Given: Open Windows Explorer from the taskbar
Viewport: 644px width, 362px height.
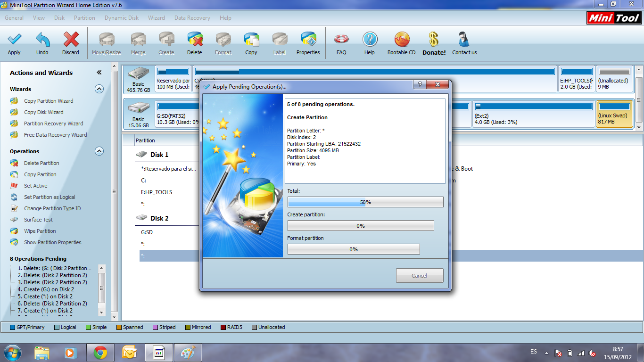Looking at the screenshot, I should (42, 353).
